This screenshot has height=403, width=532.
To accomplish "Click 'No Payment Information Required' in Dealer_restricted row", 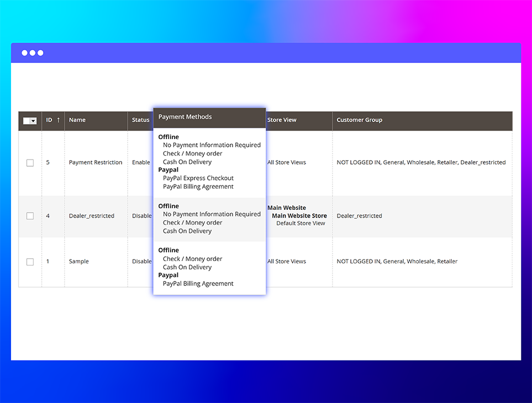I will click(212, 214).
